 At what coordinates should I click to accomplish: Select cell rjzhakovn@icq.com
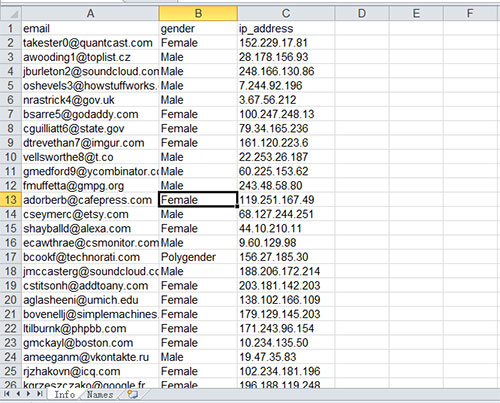pyautogui.click(x=90, y=371)
